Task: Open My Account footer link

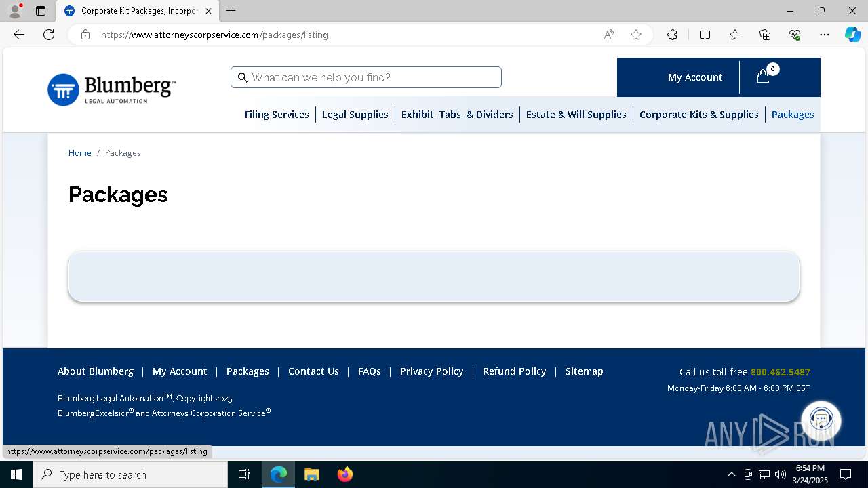Action: tap(180, 371)
